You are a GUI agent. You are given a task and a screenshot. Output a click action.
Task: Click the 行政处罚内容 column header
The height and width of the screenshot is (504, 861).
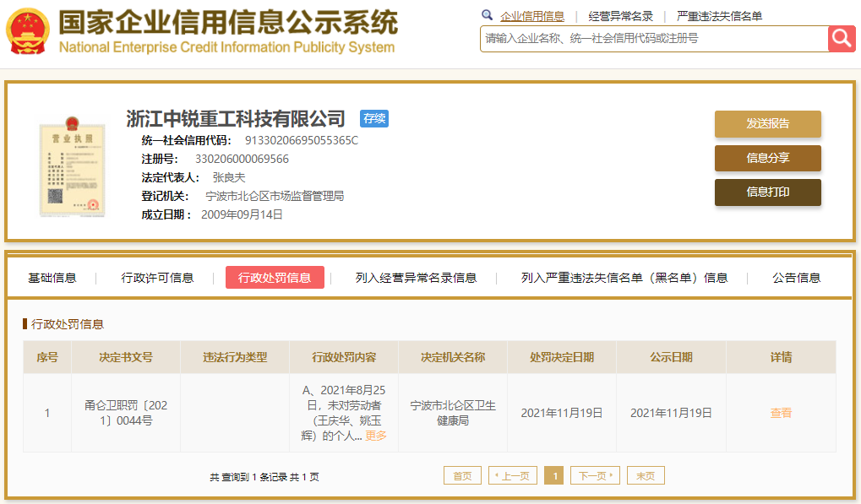click(344, 358)
